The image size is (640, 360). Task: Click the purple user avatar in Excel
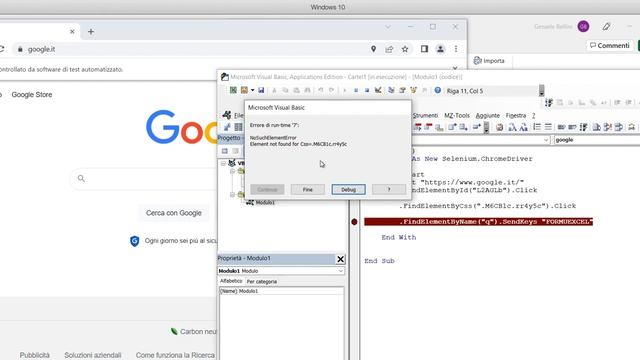[x=583, y=27]
